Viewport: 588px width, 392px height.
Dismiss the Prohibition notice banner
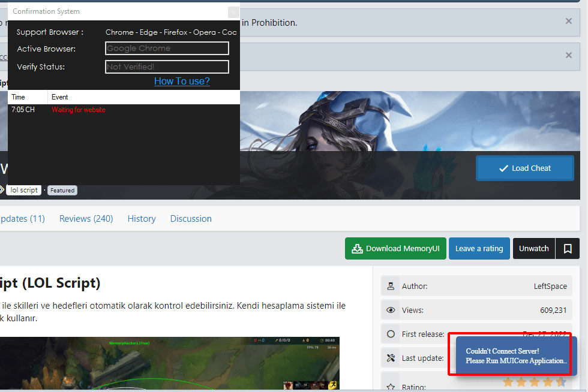(569, 22)
